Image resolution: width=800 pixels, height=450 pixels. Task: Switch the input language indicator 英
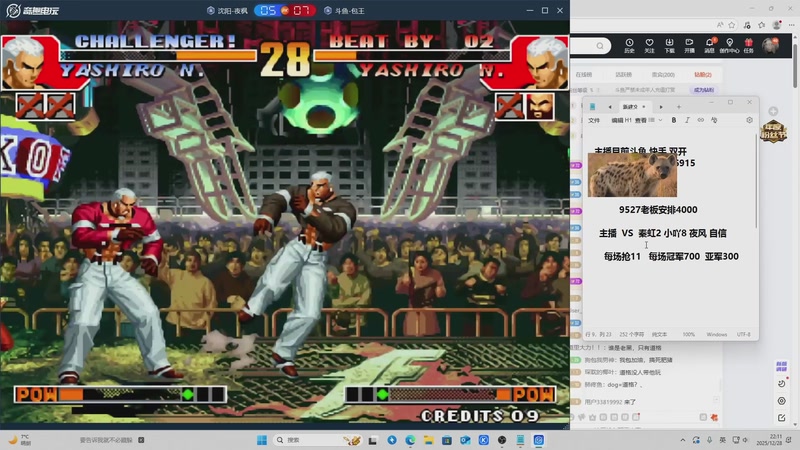coord(722,440)
